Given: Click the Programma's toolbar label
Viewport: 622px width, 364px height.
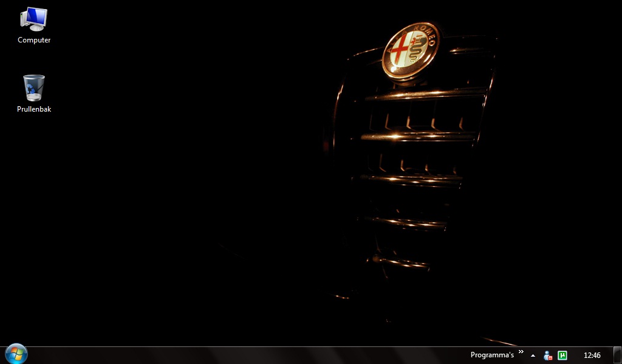Looking at the screenshot, I should [492, 355].
